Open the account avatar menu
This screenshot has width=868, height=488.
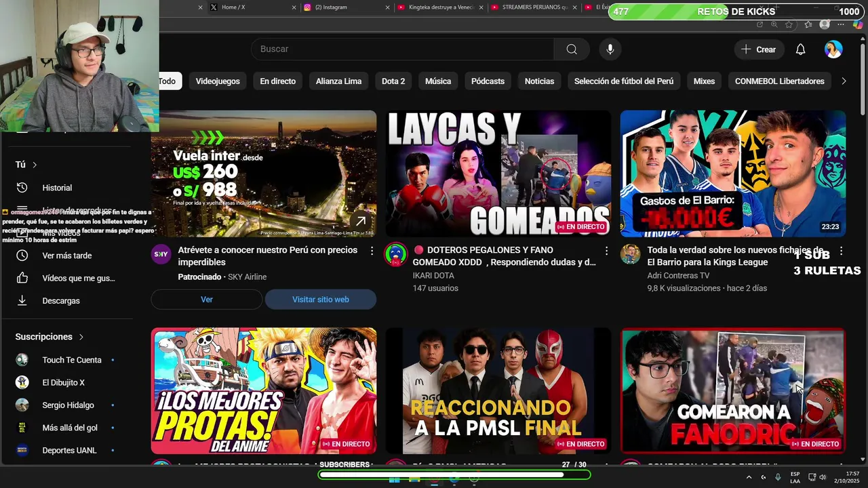833,49
